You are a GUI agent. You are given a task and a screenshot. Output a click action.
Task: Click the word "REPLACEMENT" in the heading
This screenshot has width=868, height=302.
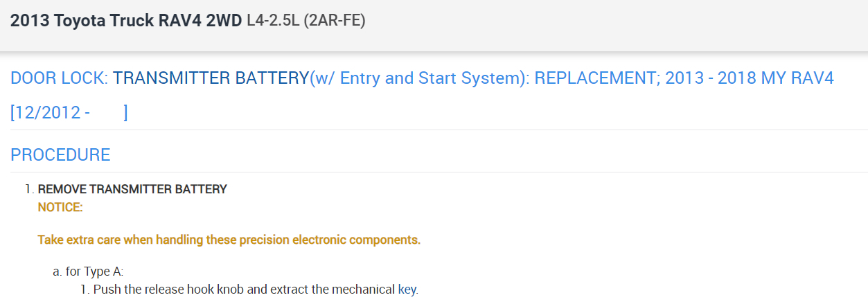(596, 78)
